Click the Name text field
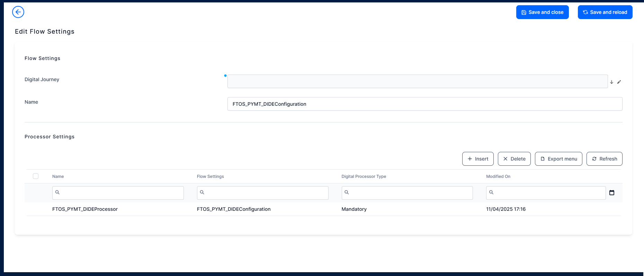Viewport: 644px width, 276px height. [x=424, y=104]
